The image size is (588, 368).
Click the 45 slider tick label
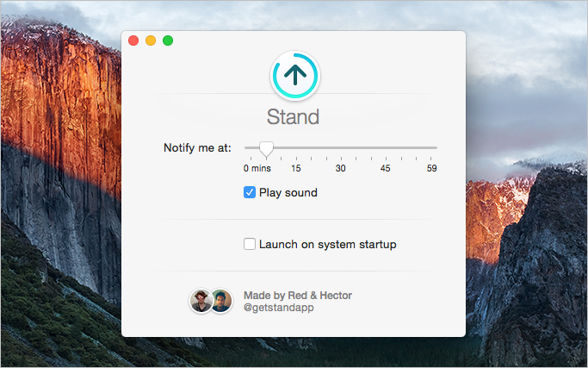tap(385, 168)
